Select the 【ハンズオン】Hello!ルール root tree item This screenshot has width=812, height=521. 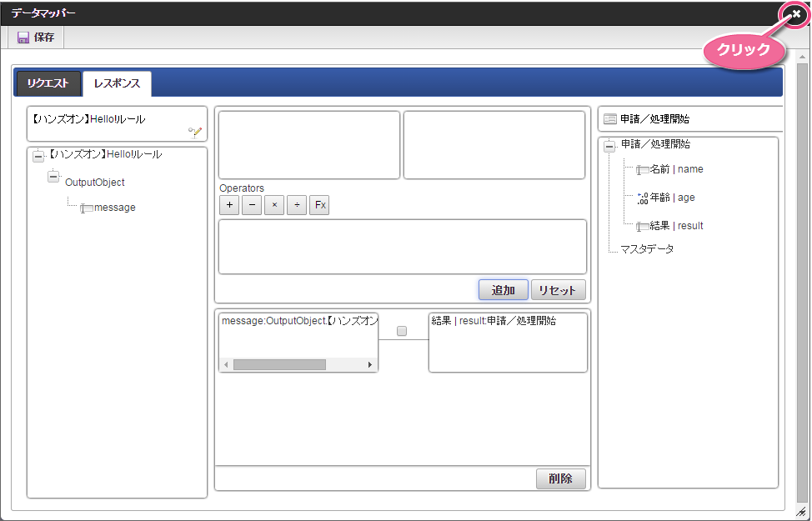(x=105, y=154)
